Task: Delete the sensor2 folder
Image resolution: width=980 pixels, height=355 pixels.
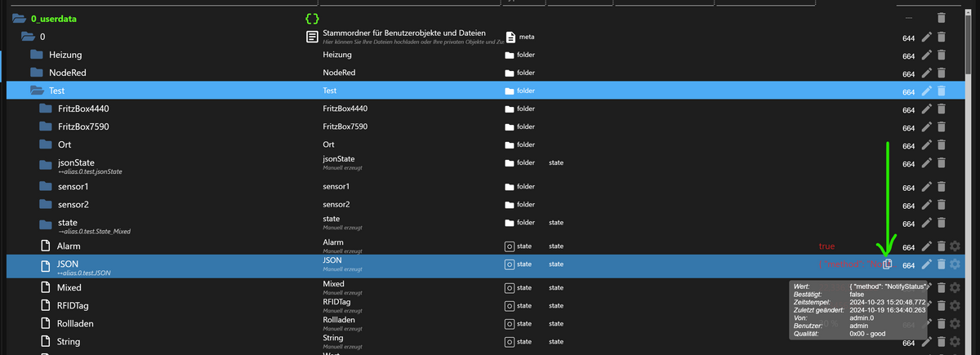Action: tap(941, 205)
